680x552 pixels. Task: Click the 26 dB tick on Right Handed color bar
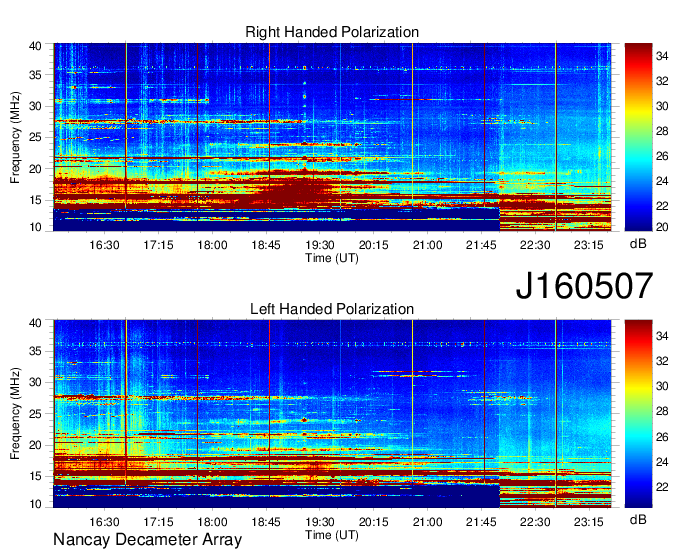point(662,156)
